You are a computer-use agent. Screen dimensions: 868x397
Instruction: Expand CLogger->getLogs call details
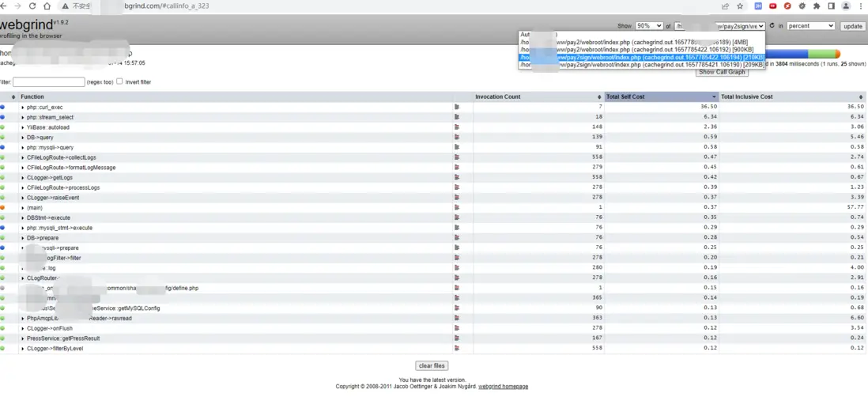tap(23, 178)
